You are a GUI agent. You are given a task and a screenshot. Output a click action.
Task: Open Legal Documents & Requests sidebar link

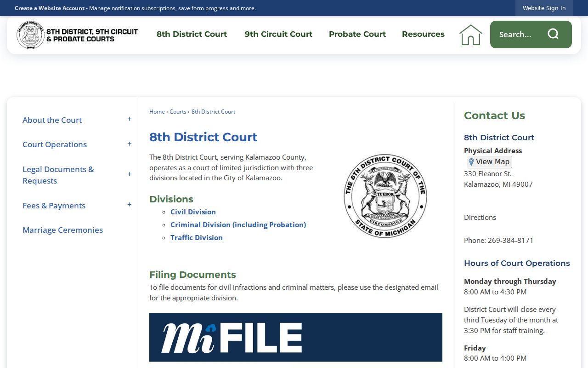tap(58, 175)
